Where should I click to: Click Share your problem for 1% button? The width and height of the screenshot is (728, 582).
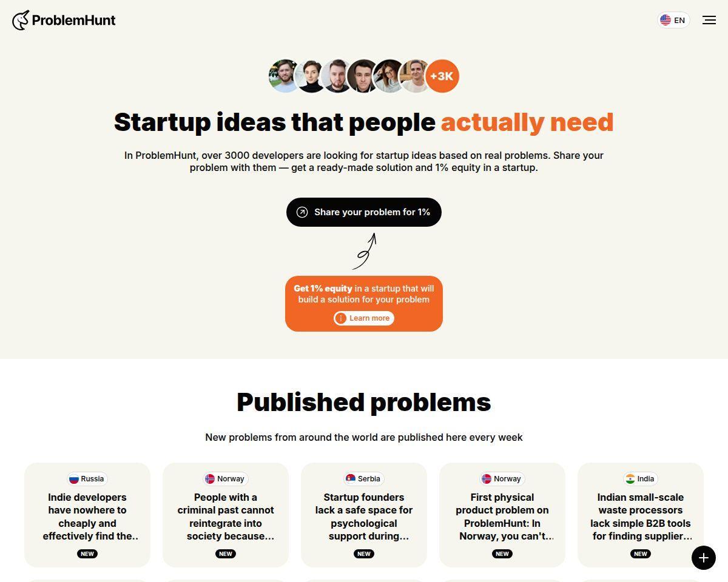click(x=364, y=212)
